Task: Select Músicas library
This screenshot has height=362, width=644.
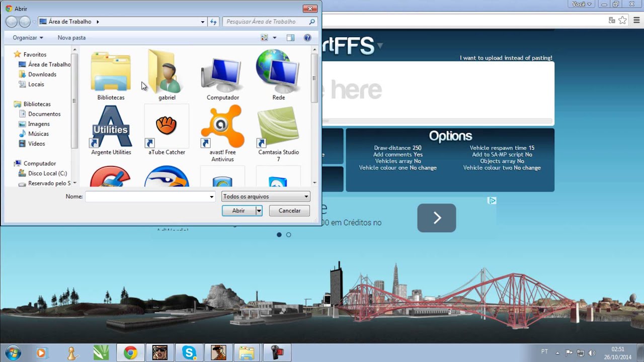Action: [x=38, y=134]
